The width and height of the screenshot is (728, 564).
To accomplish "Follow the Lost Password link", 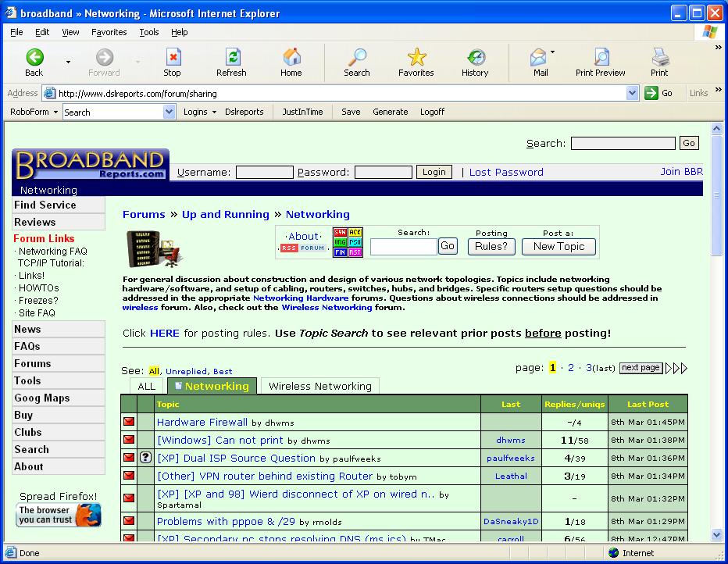I will click(x=505, y=172).
